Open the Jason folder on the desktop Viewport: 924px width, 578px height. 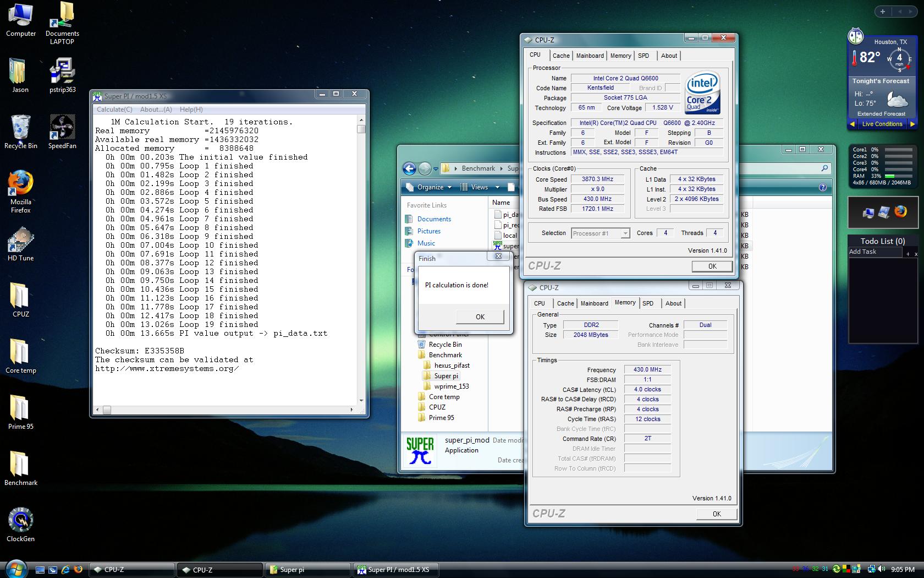(x=20, y=75)
